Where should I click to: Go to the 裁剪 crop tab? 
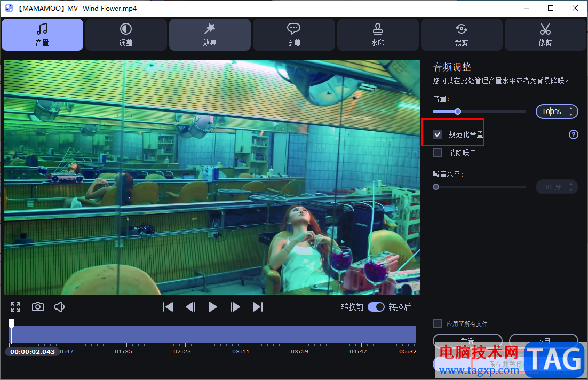pos(462,35)
